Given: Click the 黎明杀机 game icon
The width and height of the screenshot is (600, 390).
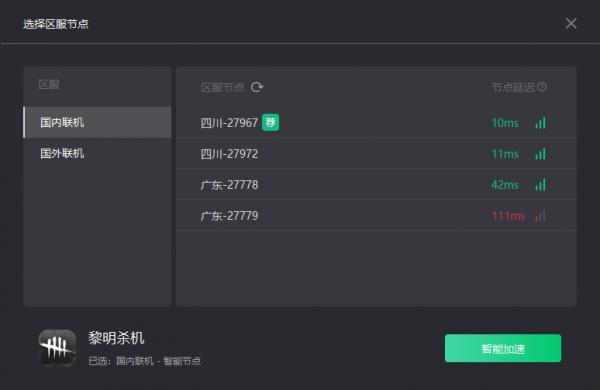Looking at the screenshot, I should tap(57, 348).
